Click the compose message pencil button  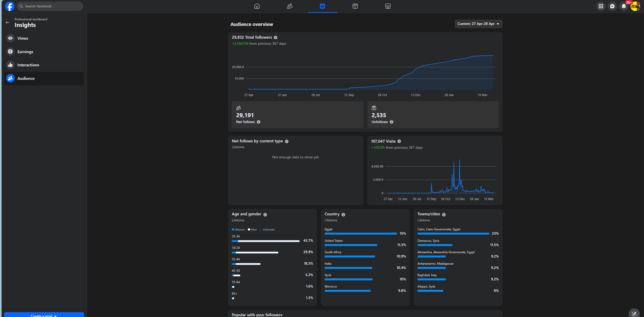coord(634,313)
